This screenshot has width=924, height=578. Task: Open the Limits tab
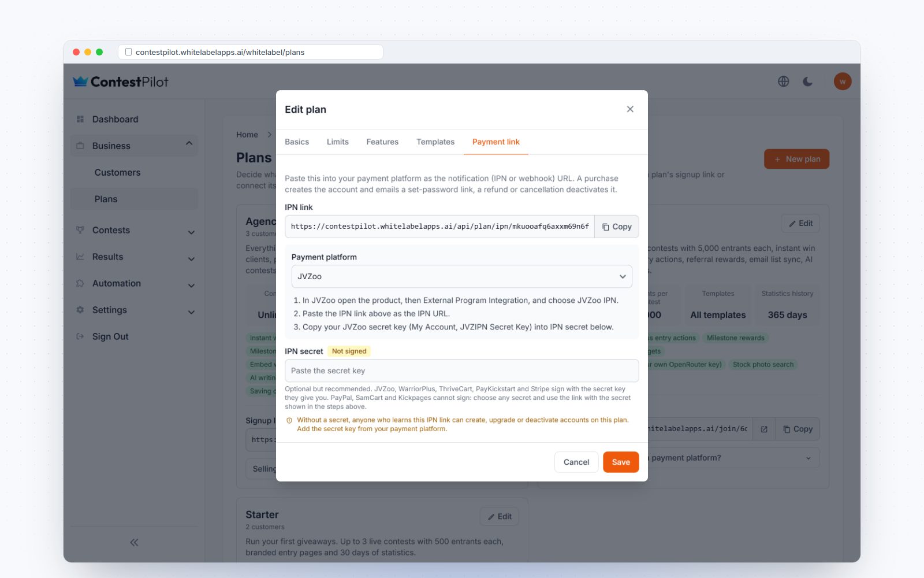(338, 142)
